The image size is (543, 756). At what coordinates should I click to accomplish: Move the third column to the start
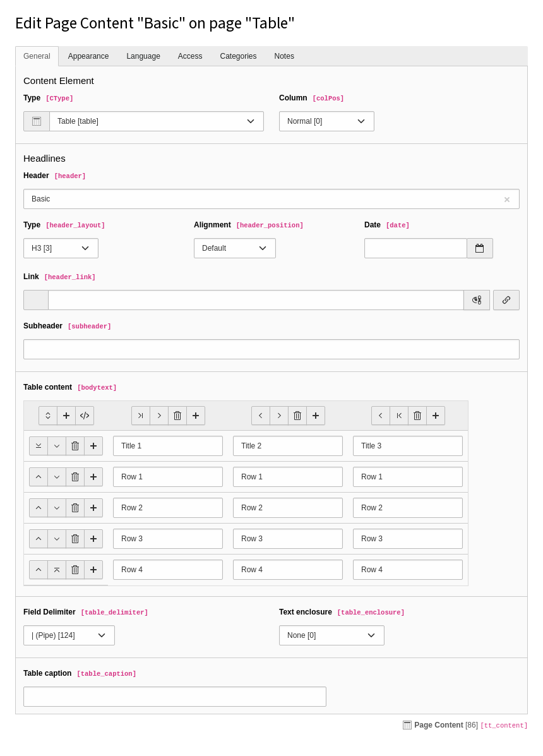coord(399,416)
